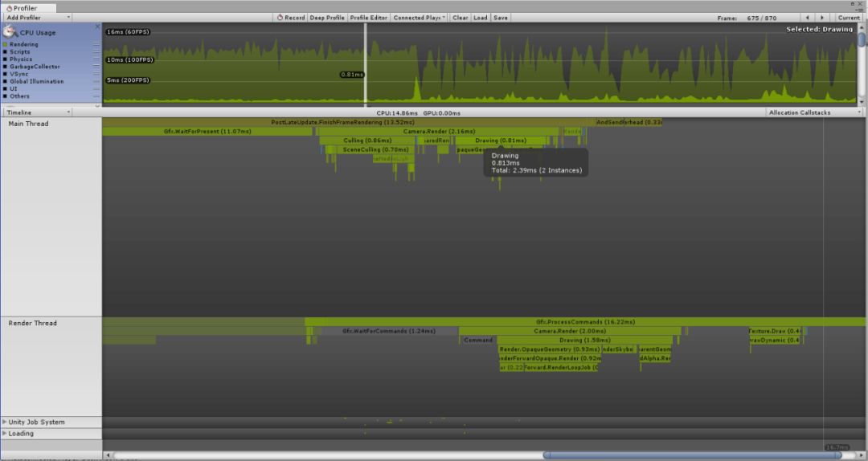Enable Deep Profile mode

tap(326, 18)
